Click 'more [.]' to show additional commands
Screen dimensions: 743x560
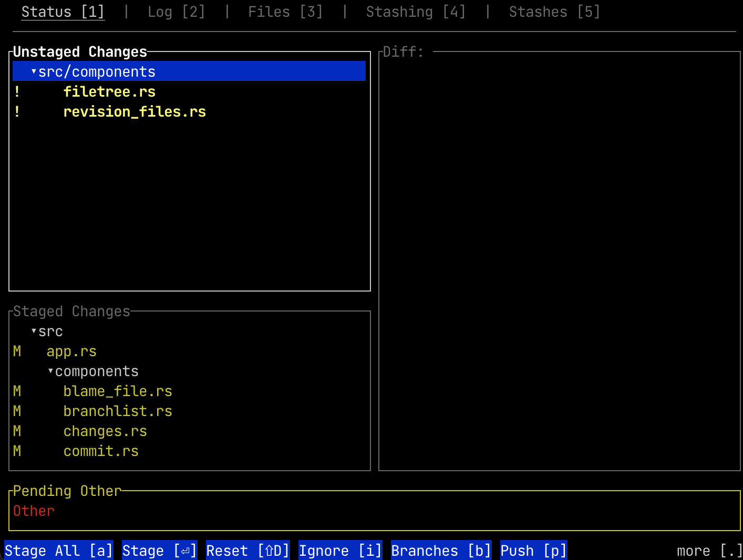pos(707,550)
